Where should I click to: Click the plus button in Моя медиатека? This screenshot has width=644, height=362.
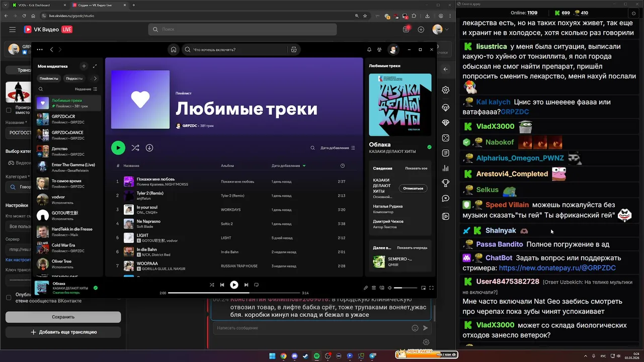pyautogui.click(x=84, y=66)
